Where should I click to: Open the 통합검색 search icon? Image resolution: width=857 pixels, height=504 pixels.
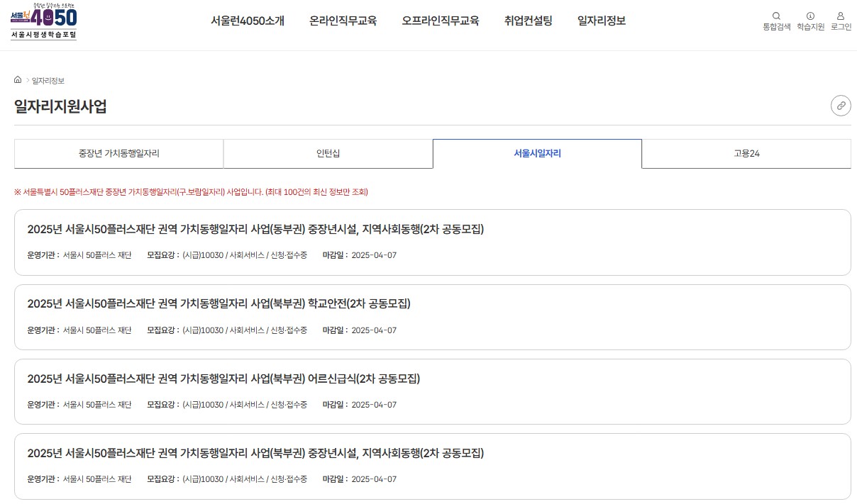point(776,20)
